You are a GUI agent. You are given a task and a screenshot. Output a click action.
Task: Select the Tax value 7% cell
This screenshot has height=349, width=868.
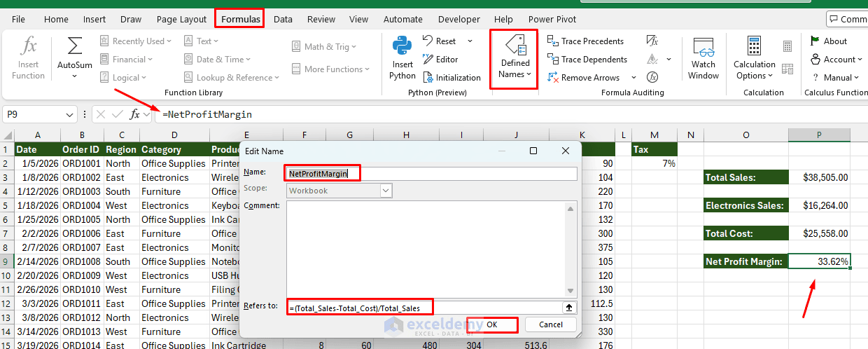654,163
